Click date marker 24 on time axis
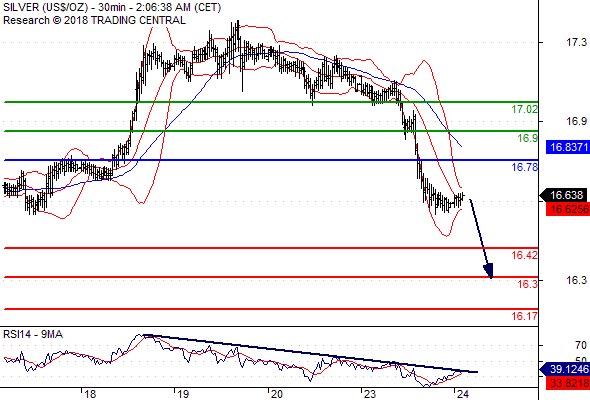 click(462, 394)
